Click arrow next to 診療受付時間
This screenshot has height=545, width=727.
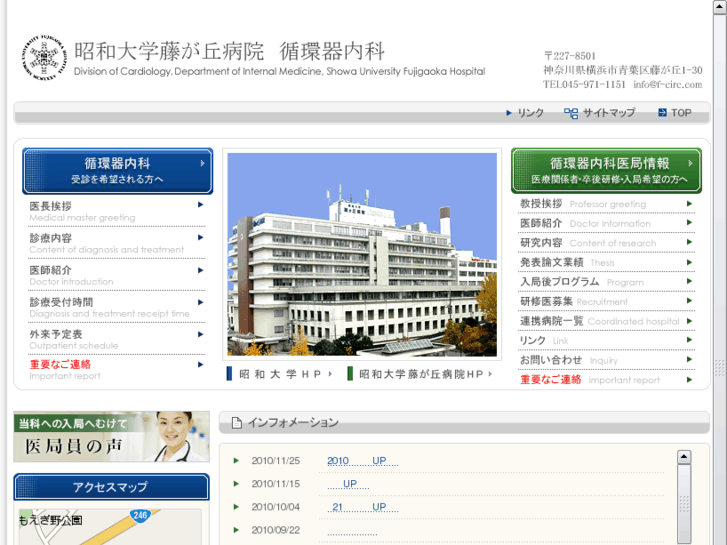pos(200,302)
